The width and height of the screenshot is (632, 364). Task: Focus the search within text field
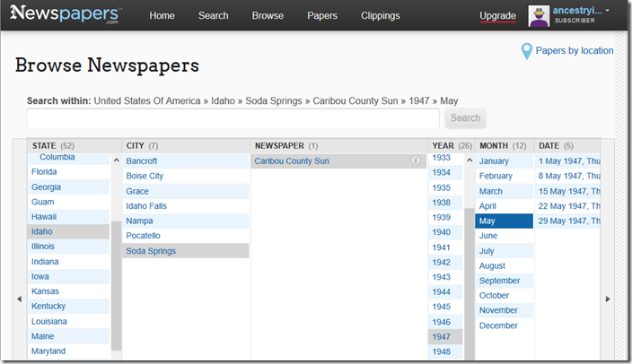coord(233,118)
